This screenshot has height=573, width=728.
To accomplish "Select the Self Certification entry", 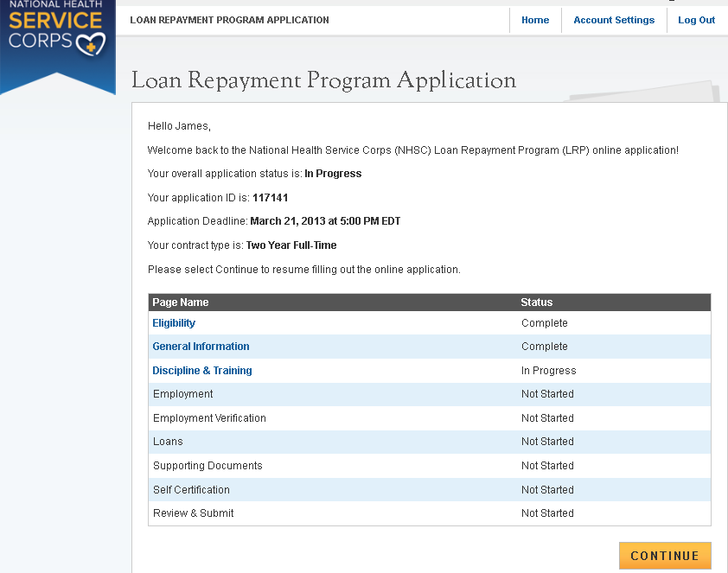I will click(x=191, y=490).
